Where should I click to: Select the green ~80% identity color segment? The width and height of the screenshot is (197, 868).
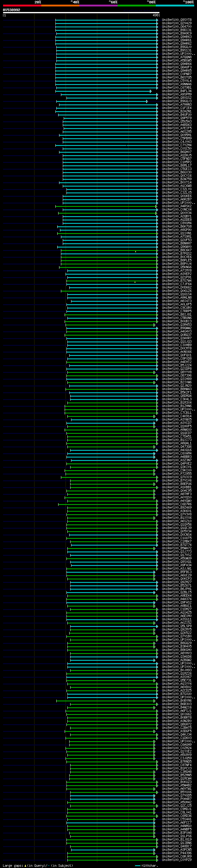[x=137, y=6]
